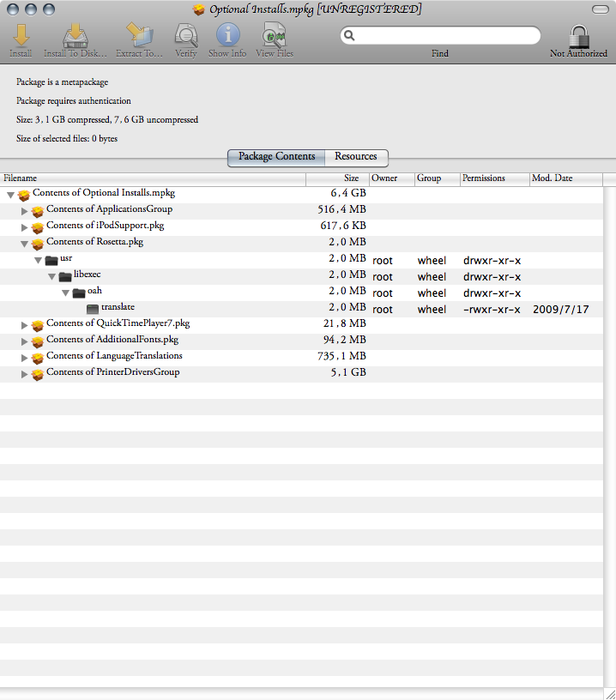Click the Not Authorized lock icon
Screen dimensions: 616x700
pos(579,36)
